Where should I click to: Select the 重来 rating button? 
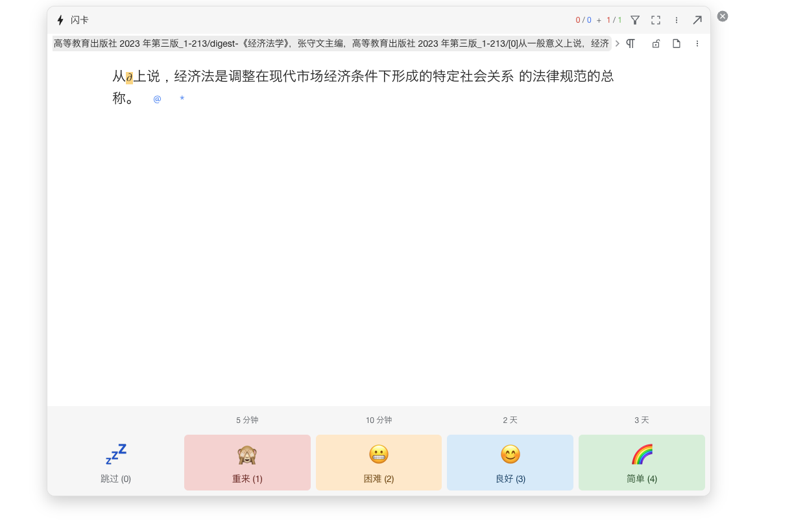[247, 462]
